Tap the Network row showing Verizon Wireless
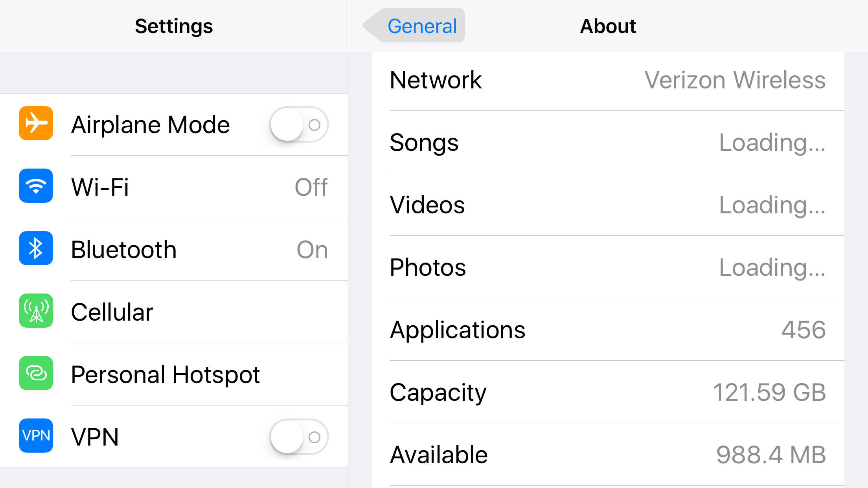 pyautogui.click(x=609, y=80)
